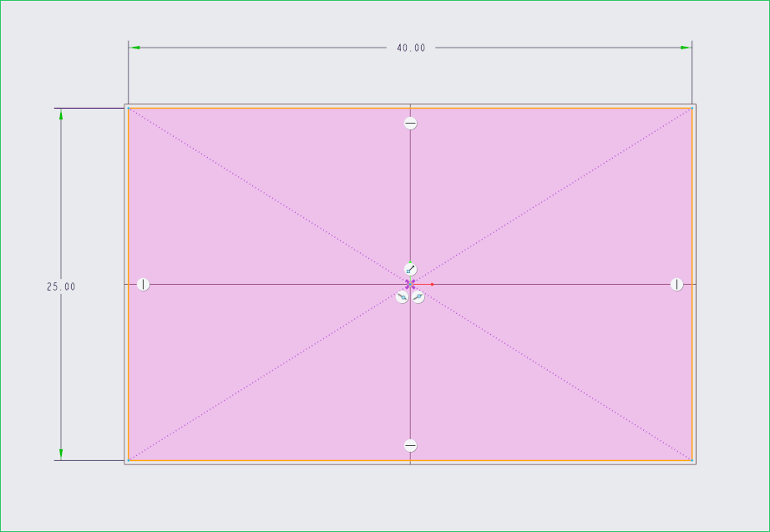Pick the lower-left midpoint constraint icon near center
The image size is (770, 532).
click(x=402, y=296)
